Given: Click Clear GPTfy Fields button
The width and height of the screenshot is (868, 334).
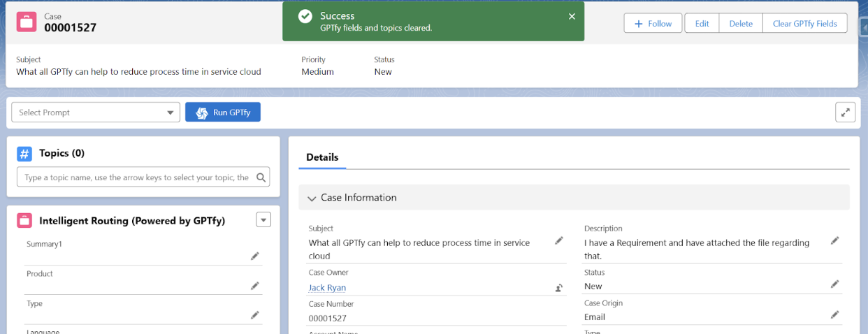Looking at the screenshot, I should pos(804,24).
